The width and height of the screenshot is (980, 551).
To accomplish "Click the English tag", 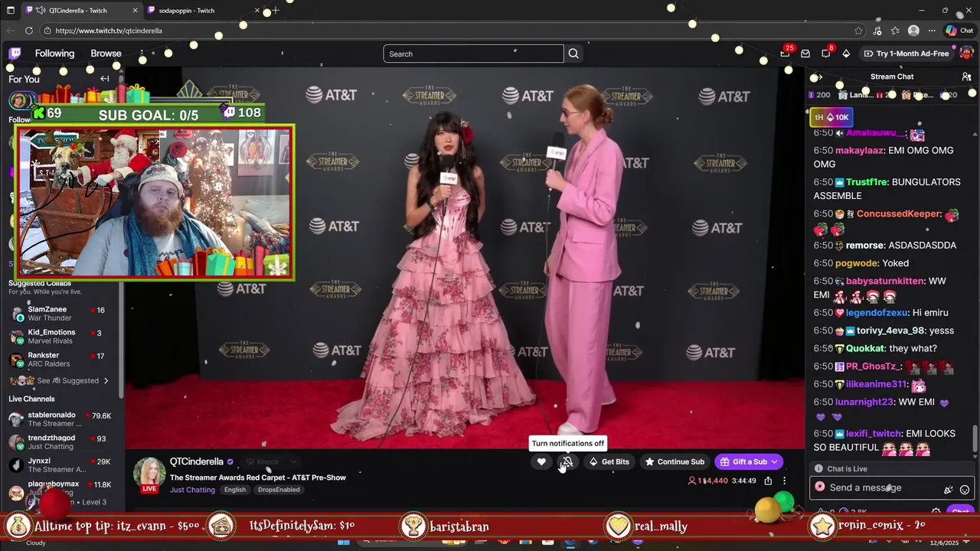I will pyautogui.click(x=235, y=490).
